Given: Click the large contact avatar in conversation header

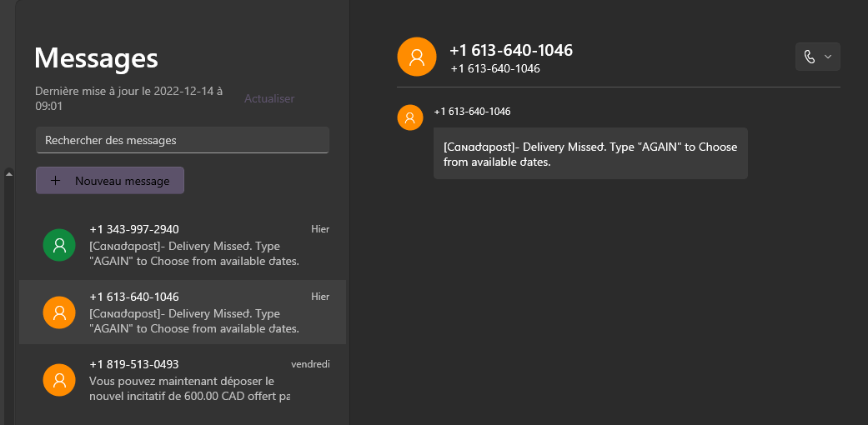Looking at the screenshot, I should point(417,57).
